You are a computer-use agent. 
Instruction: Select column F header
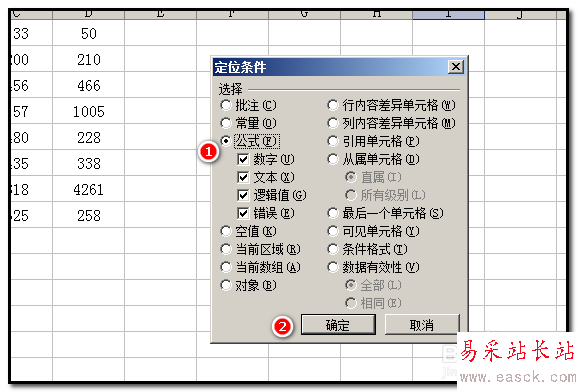coord(233,15)
